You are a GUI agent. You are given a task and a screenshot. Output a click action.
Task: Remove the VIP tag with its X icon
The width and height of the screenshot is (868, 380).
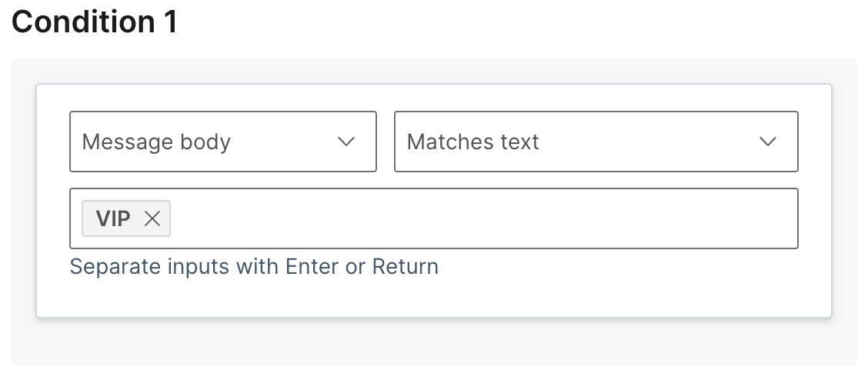click(152, 218)
